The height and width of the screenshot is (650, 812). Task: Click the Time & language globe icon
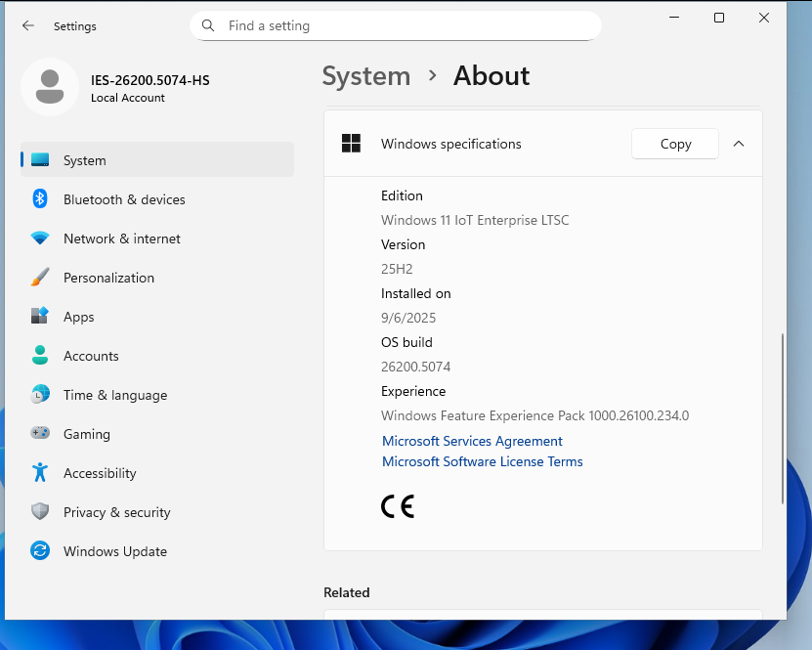point(40,394)
